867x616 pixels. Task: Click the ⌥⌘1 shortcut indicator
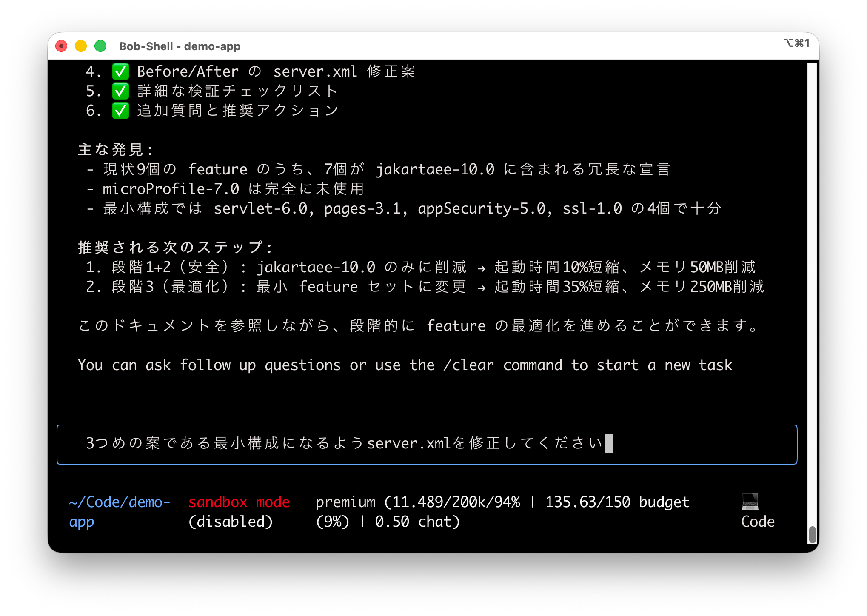(796, 43)
